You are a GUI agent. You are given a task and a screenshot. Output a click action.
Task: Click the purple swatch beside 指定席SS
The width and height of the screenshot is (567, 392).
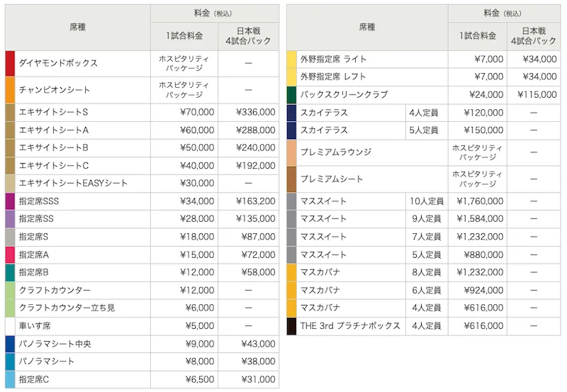coord(10,219)
